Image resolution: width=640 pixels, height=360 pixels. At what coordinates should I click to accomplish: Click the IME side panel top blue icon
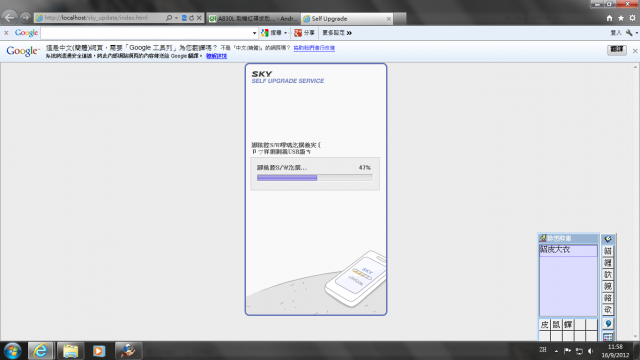click(x=608, y=239)
